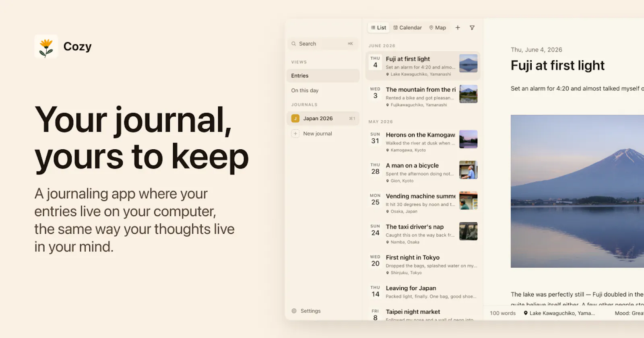Select Entries in the Views sidebar
644x338 pixels.
point(323,76)
